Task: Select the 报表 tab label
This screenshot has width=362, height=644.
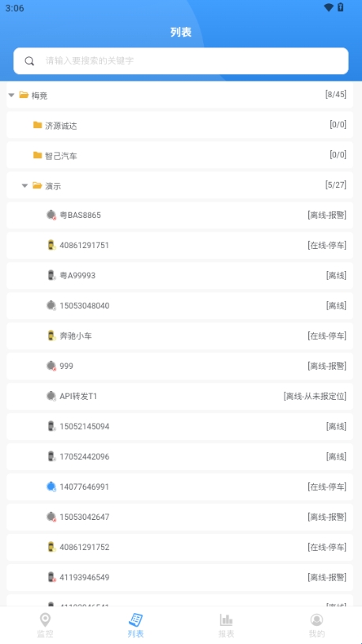Action: tap(226, 634)
